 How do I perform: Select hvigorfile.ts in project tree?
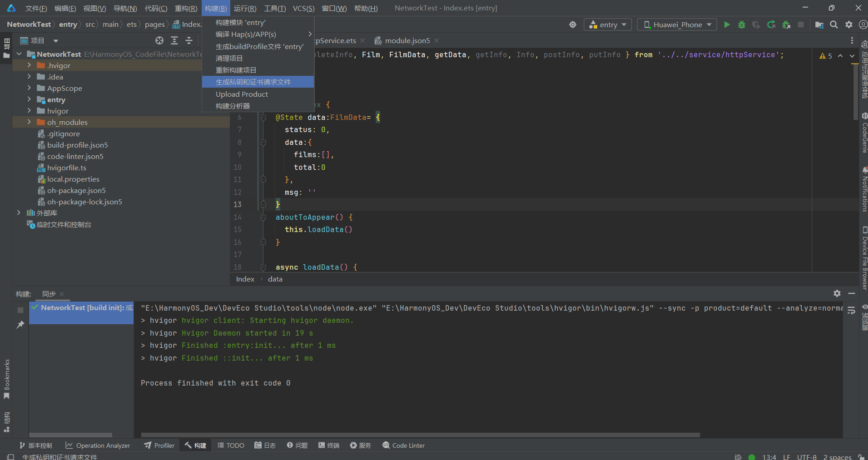(x=67, y=168)
